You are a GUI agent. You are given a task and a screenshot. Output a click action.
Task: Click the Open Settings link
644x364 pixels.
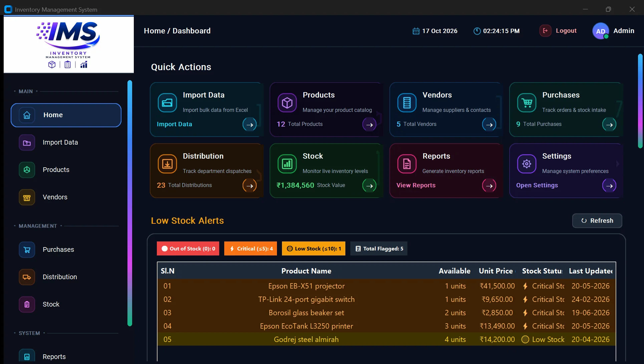(537, 185)
